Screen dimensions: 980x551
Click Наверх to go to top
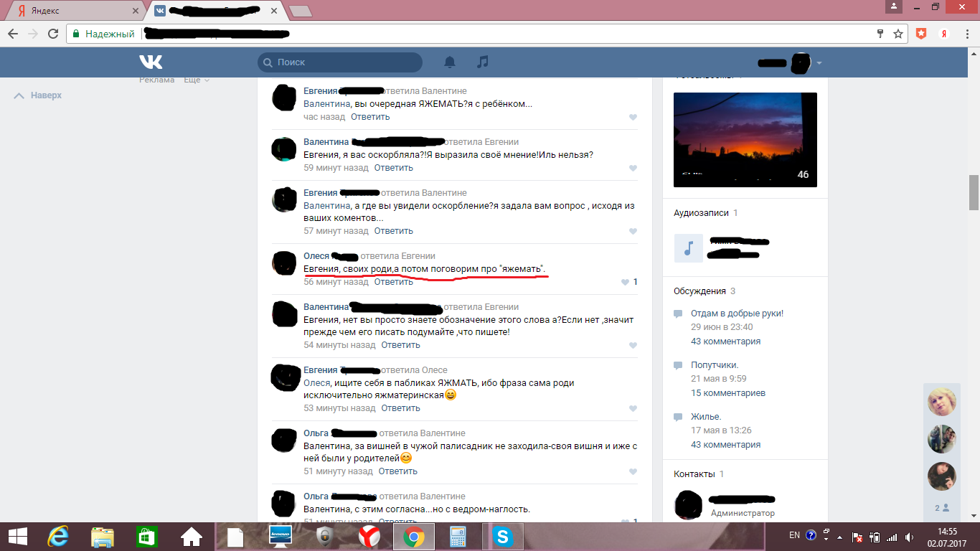click(x=38, y=95)
